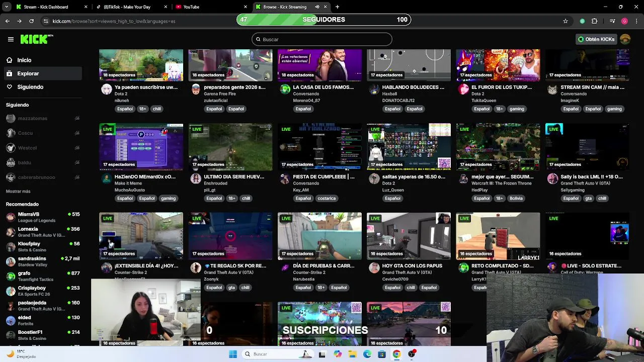Click the Windows taskbar search box
This screenshot has width=644, height=362.
pyautogui.click(x=277, y=354)
